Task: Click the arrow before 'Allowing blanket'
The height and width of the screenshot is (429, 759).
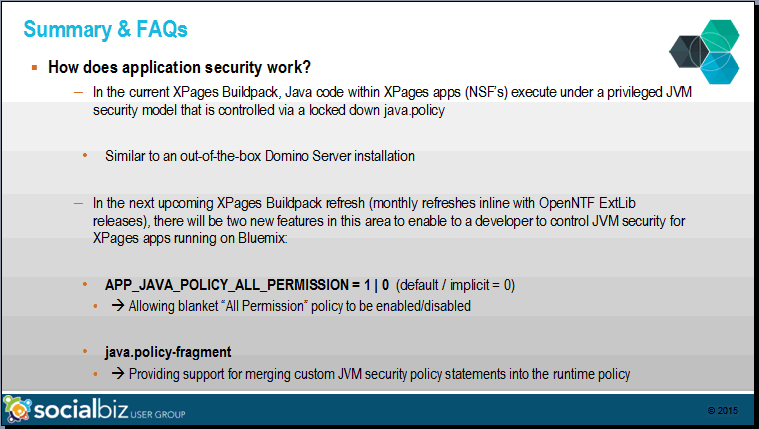Action: coord(118,306)
